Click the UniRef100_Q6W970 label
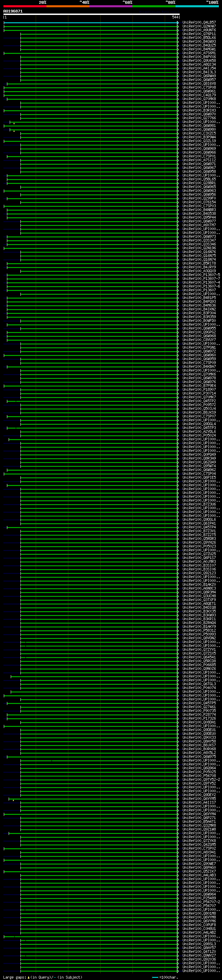The image size is (222, 980). (199, 114)
